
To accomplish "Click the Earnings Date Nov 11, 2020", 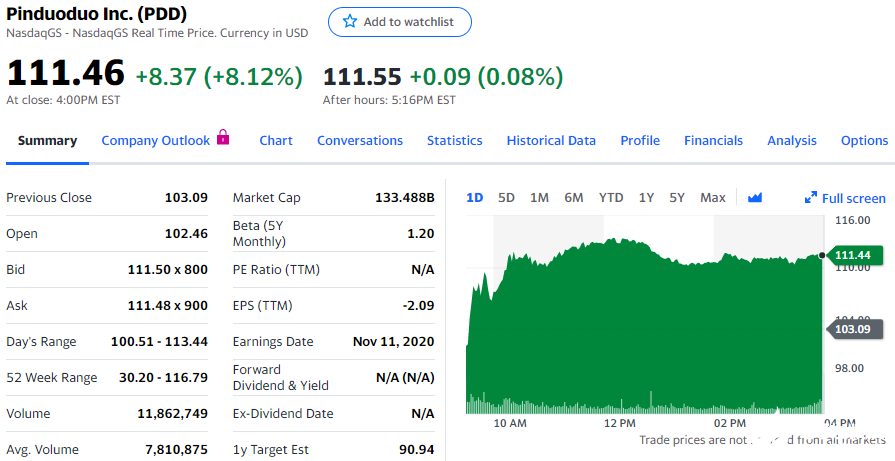I will [393, 341].
